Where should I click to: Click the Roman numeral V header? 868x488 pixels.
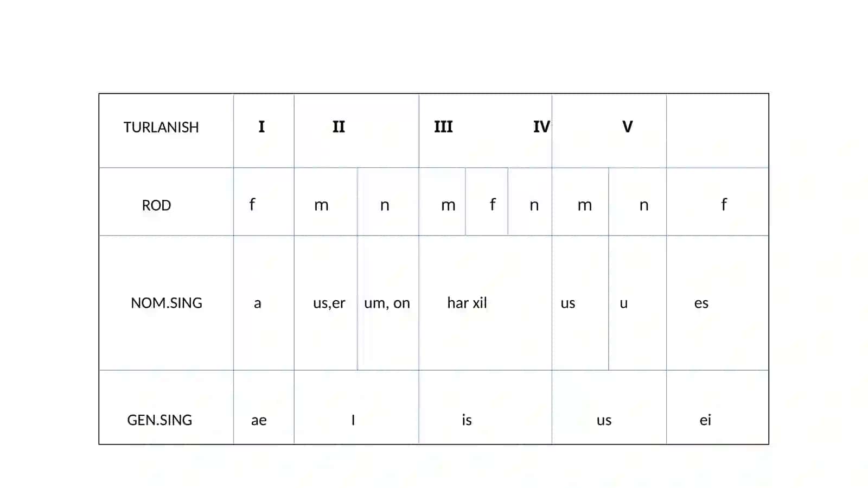coord(627,126)
